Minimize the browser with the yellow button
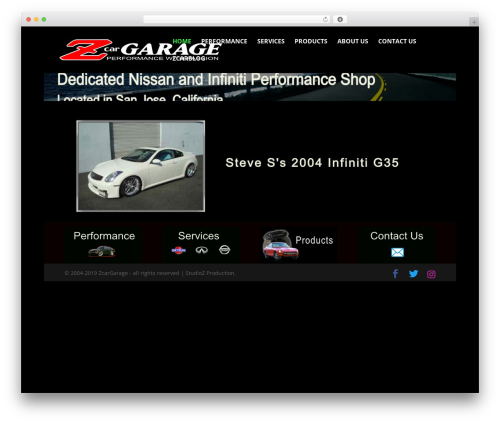This screenshot has width=500, height=423. tap(36, 20)
